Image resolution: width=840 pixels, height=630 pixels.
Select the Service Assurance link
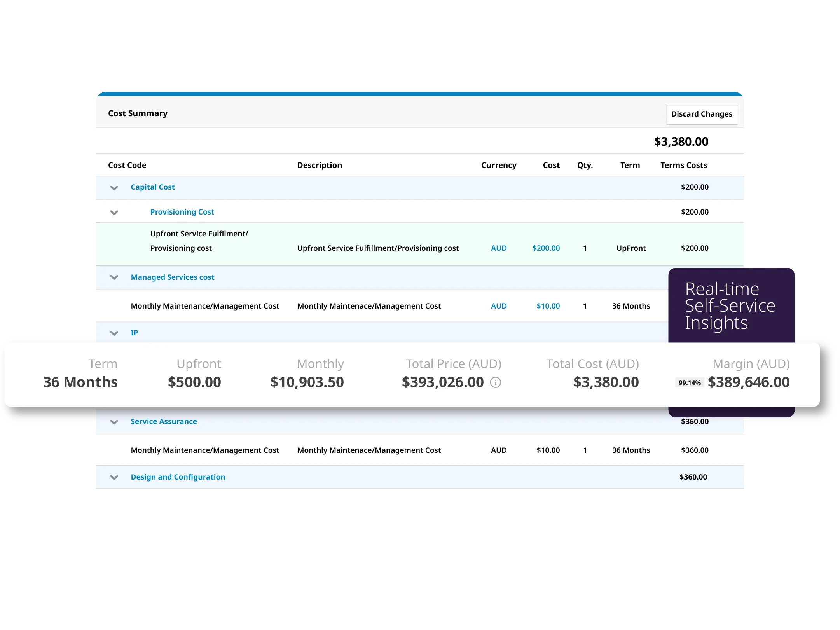(x=164, y=421)
